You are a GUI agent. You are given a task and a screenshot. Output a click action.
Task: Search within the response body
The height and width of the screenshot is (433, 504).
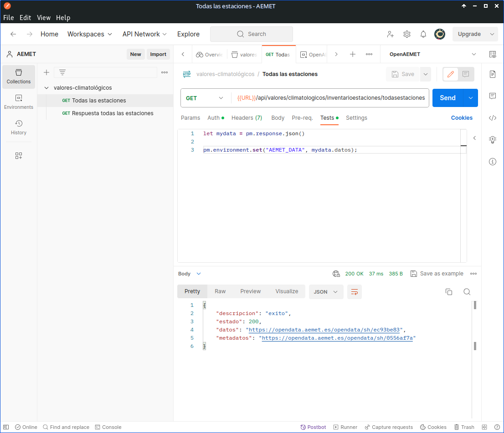(x=467, y=291)
